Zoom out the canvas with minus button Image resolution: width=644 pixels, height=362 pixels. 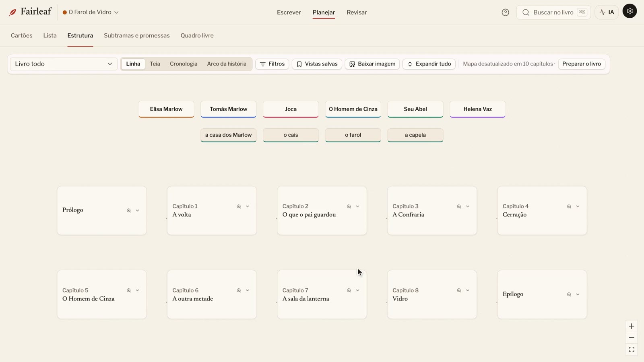pos(632,338)
